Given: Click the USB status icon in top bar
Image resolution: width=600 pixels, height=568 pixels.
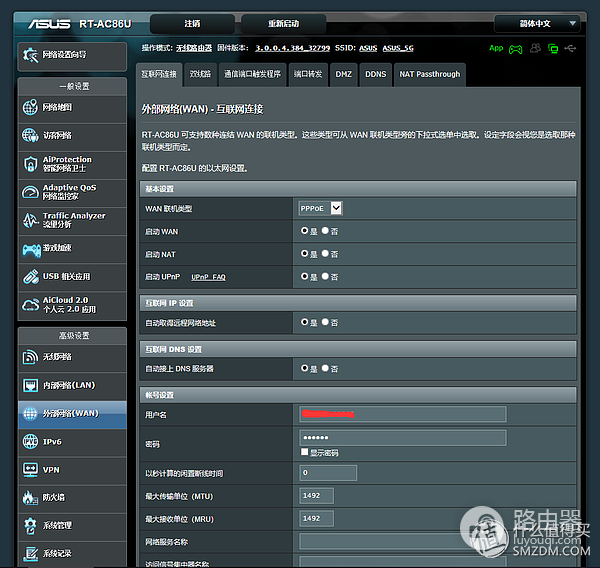Looking at the screenshot, I should [x=569, y=48].
